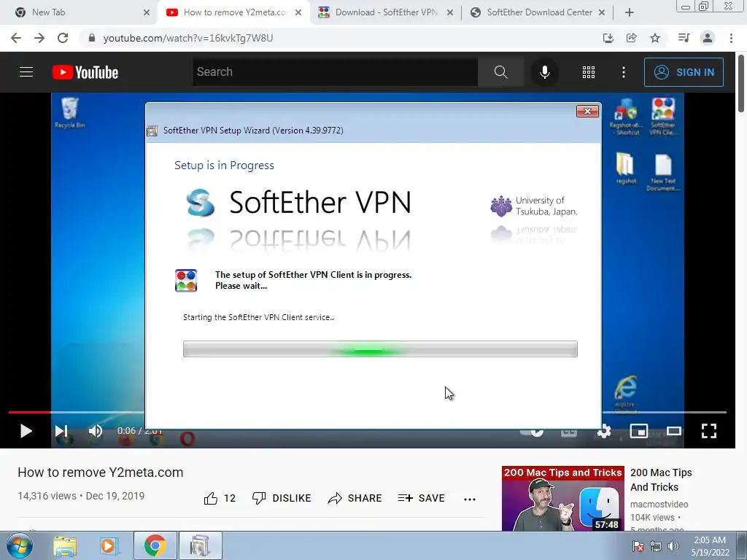Open the install app icon in address bar
The width and height of the screenshot is (747, 560).
(x=608, y=38)
